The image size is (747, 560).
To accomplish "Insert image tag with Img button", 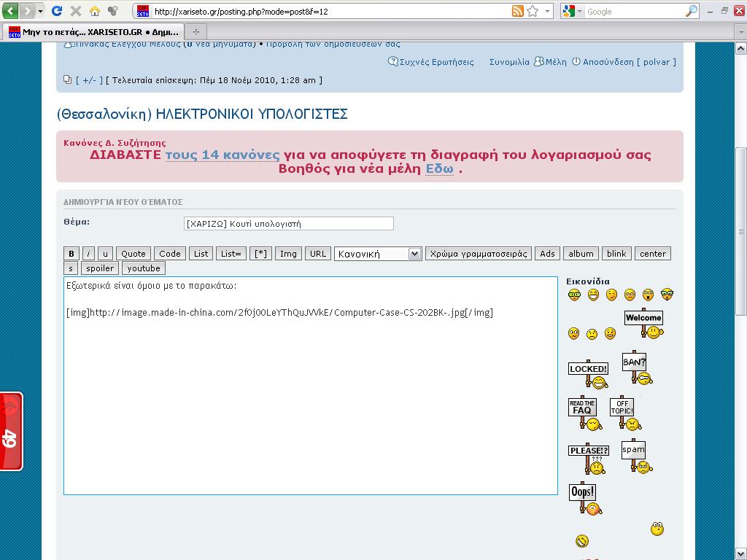I will click(x=288, y=254).
